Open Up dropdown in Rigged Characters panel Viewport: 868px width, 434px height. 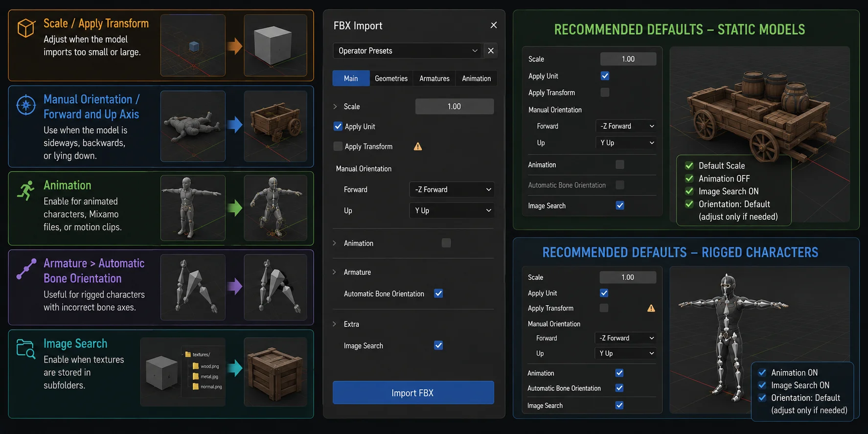click(626, 353)
